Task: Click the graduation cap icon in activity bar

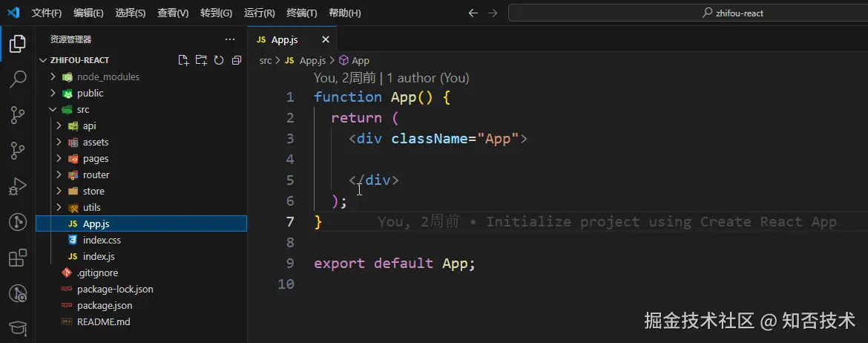Action: pyautogui.click(x=18, y=329)
